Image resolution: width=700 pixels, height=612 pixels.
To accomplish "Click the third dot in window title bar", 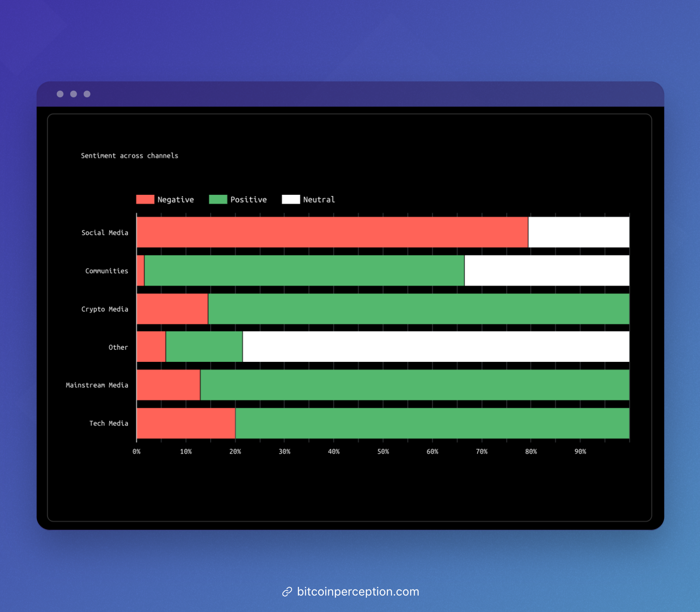I will click(x=87, y=94).
